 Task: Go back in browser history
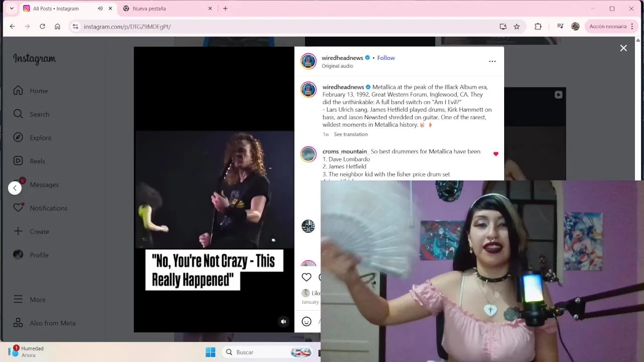click(12, 27)
